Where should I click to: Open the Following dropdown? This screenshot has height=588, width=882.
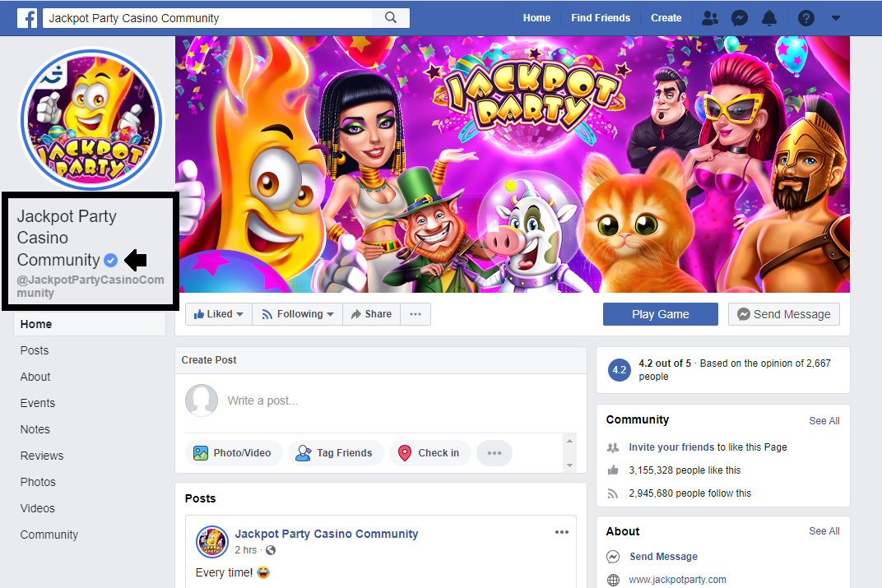[298, 314]
